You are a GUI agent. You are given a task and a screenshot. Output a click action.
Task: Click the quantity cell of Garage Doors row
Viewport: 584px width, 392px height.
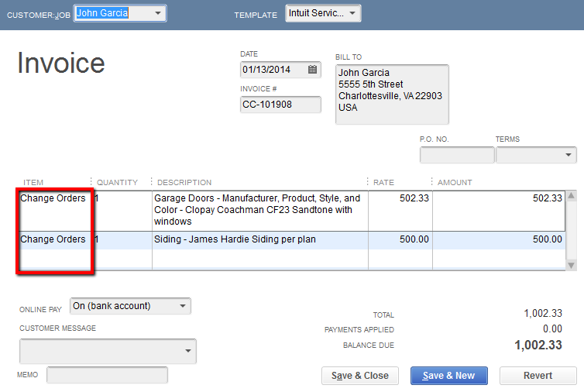(x=122, y=211)
